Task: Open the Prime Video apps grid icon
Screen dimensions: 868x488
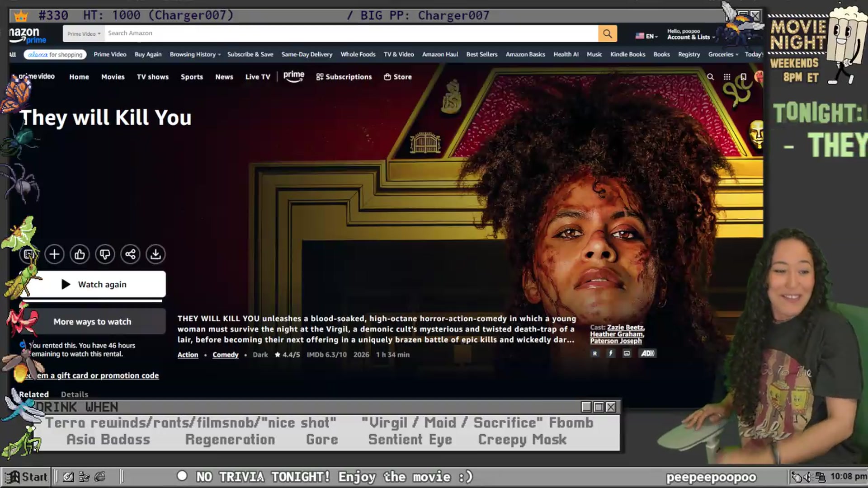Action: pyautogui.click(x=727, y=77)
